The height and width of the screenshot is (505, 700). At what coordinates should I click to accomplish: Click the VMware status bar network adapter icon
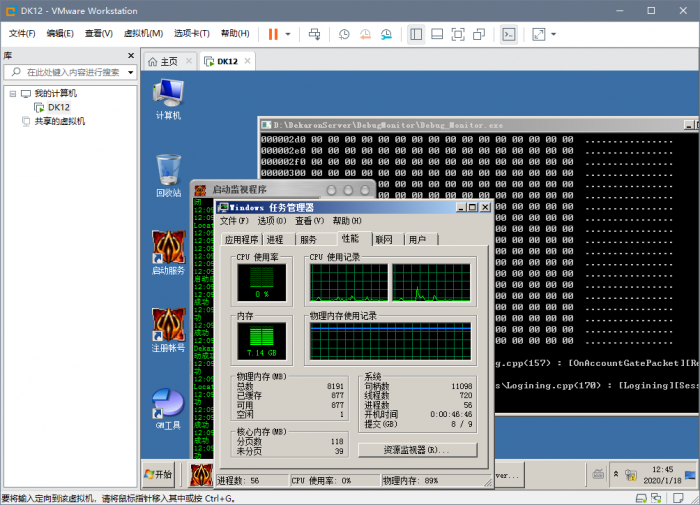[x=656, y=498]
